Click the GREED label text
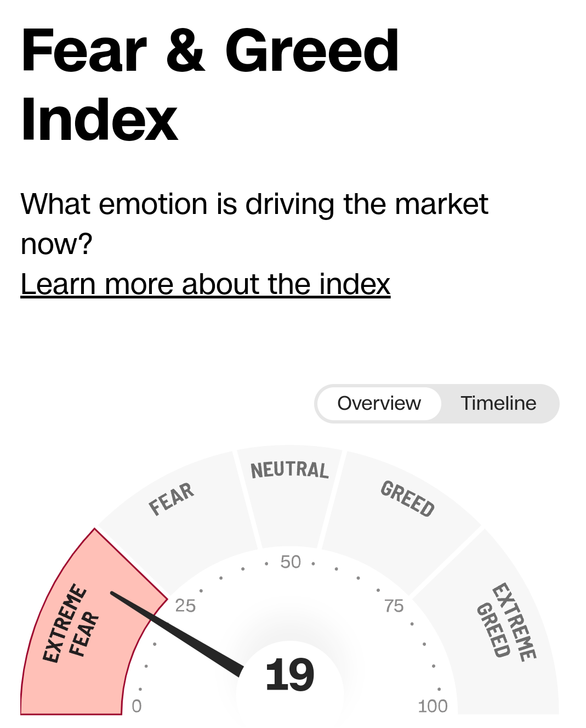Viewport: 586px width, 728px height. [x=407, y=499]
